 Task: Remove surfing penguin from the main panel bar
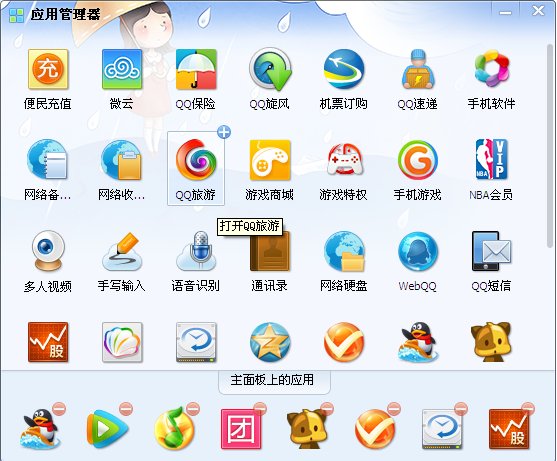point(59,409)
